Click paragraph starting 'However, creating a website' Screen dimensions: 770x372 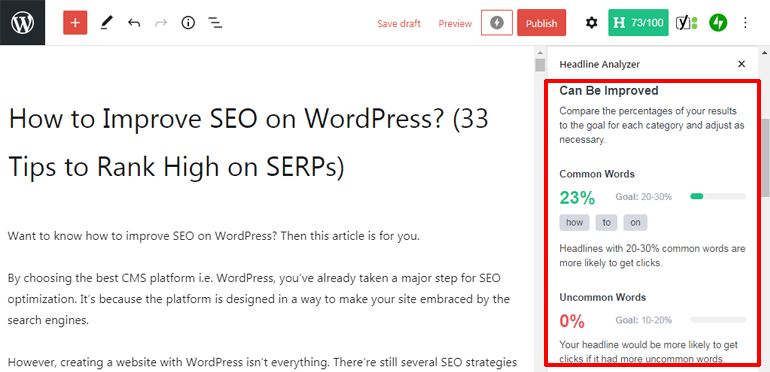click(262, 363)
